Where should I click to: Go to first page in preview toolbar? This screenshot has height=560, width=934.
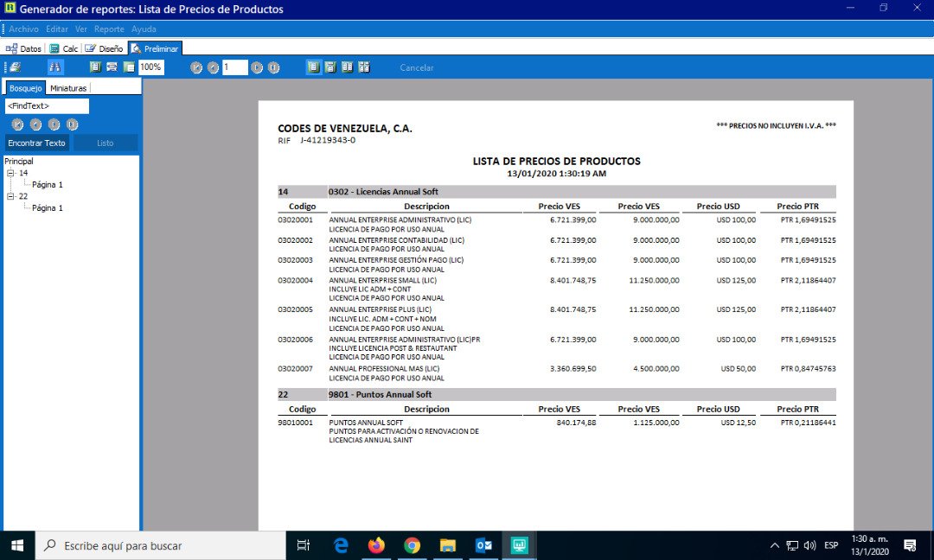[x=196, y=68]
